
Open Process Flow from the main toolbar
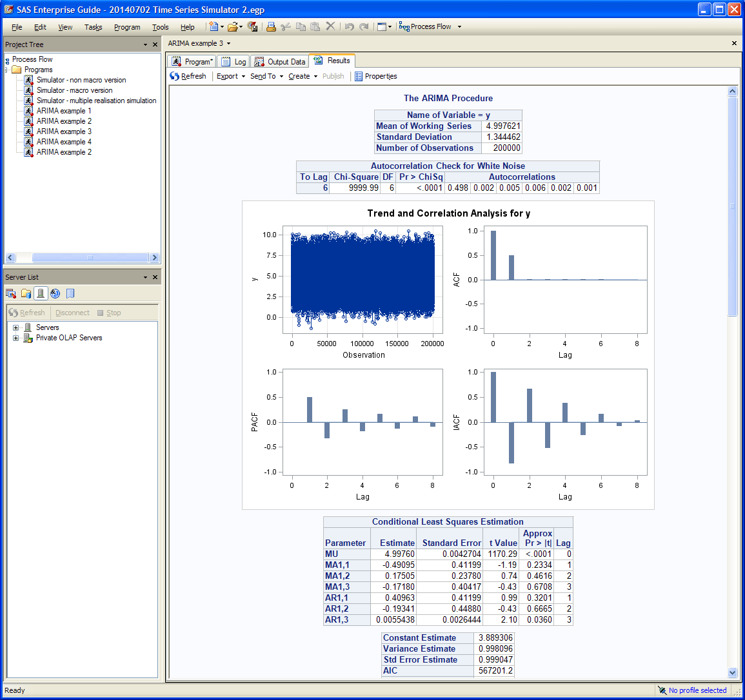(425, 26)
